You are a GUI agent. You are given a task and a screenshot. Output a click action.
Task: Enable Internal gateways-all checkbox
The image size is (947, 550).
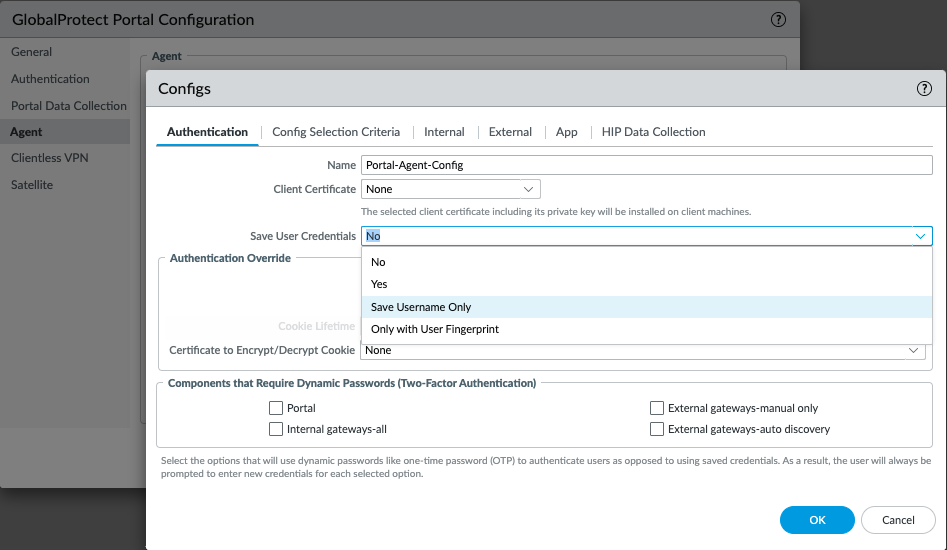[276, 429]
